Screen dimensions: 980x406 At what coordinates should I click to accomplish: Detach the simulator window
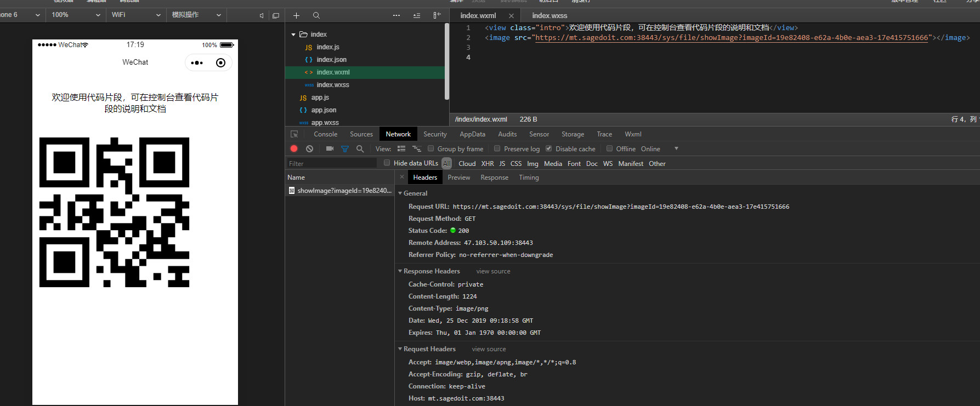point(276,15)
